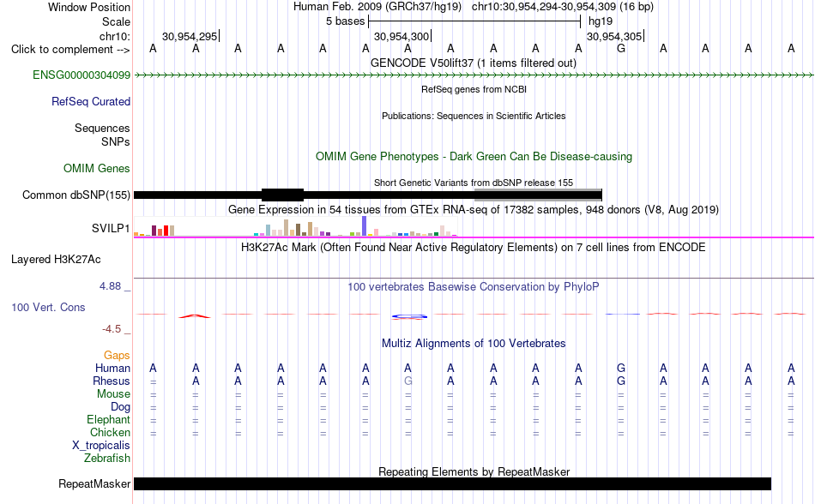Screen dimensions: 815x504
Task: Click the blue oval PhyloP conservation peak
Action: point(409,316)
